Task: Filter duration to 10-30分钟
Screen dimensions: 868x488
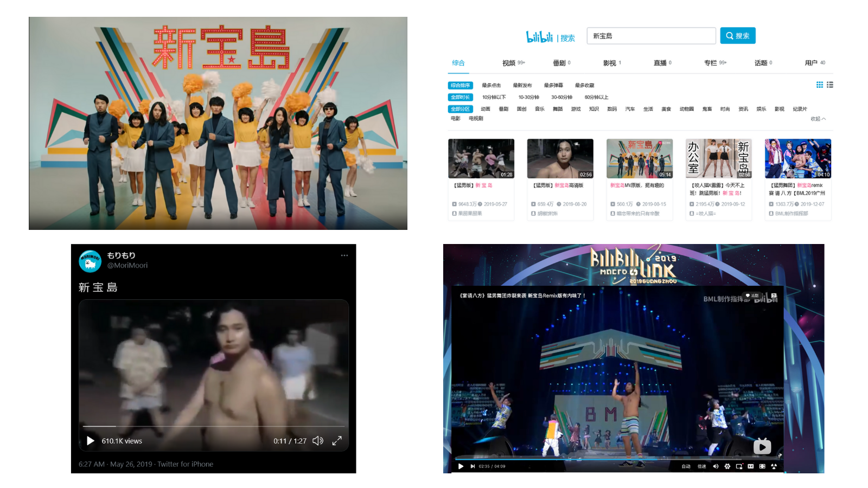Action: point(528,97)
